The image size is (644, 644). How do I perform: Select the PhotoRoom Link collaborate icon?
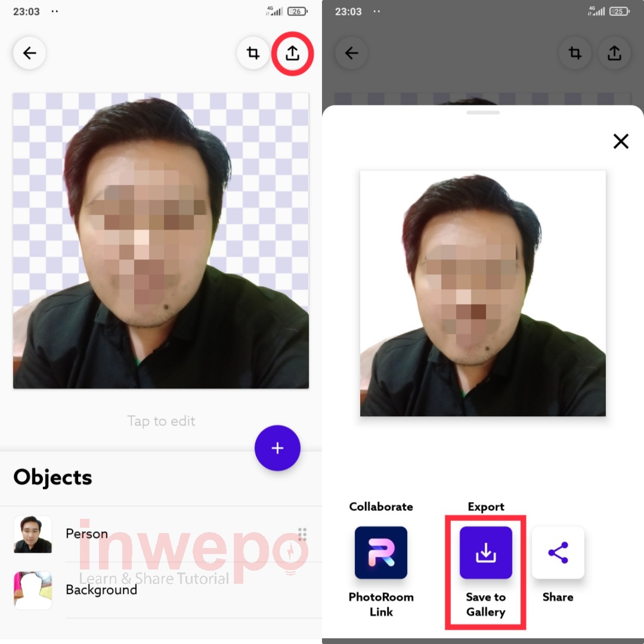(381, 553)
